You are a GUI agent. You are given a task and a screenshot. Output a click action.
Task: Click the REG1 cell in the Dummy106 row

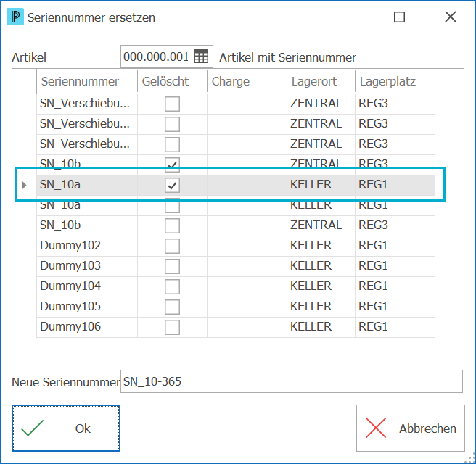tap(395, 327)
